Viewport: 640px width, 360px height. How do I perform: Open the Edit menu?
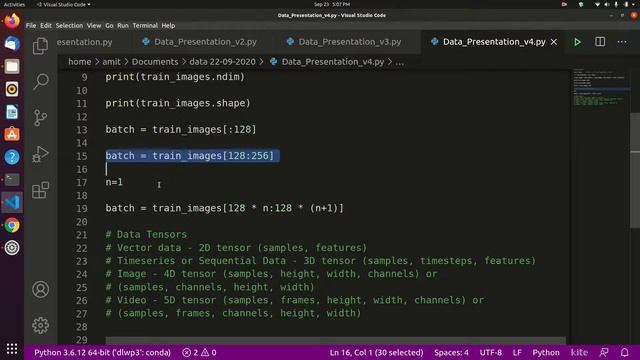pos(46,25)
